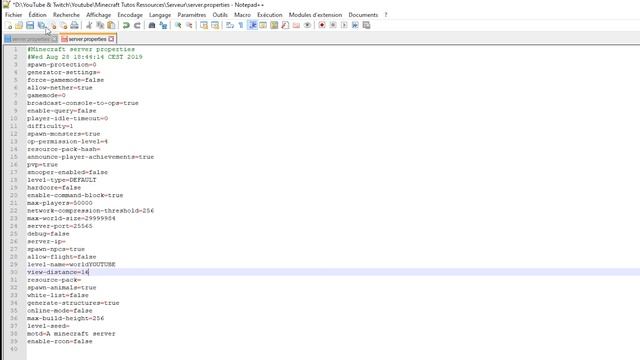Open the Exécution menu
The height and width of the screenshot is (360, 640).
pos(270,15)
